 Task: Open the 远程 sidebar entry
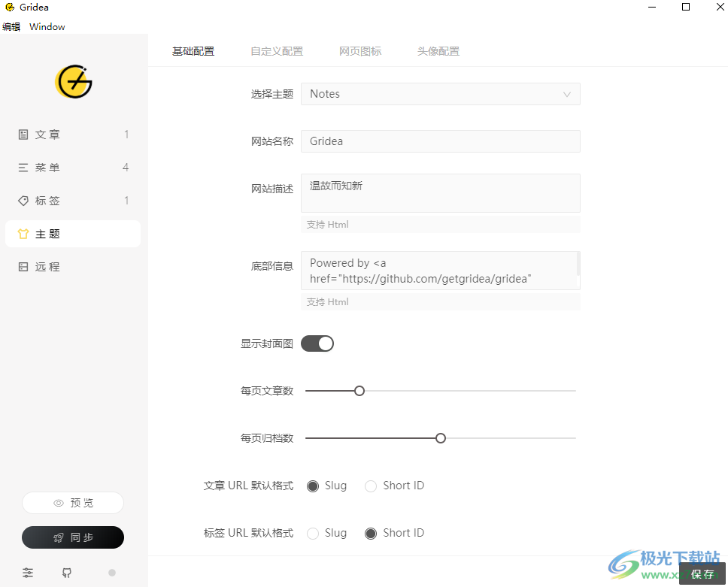click(73, 267)
